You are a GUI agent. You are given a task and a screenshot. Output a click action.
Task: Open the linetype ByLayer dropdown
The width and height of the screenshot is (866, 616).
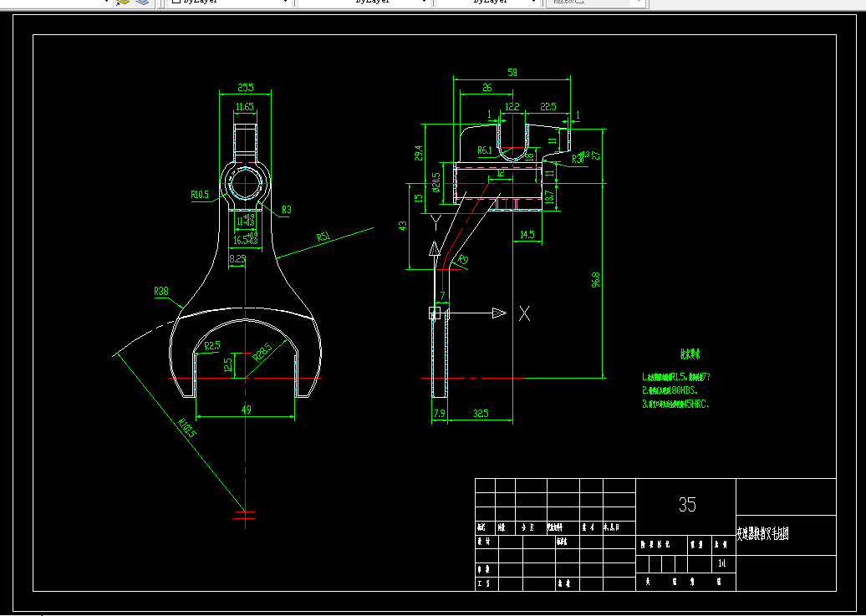point(364,3)
